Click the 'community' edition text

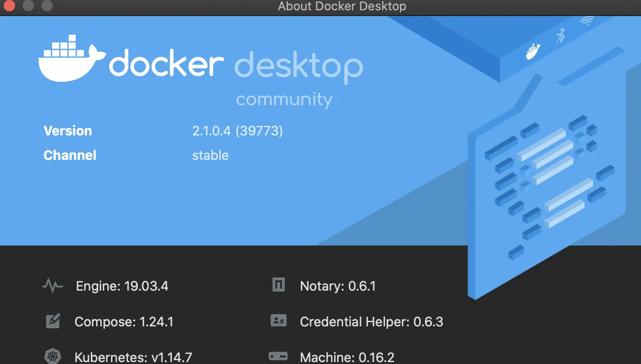(x=284, y=100)
